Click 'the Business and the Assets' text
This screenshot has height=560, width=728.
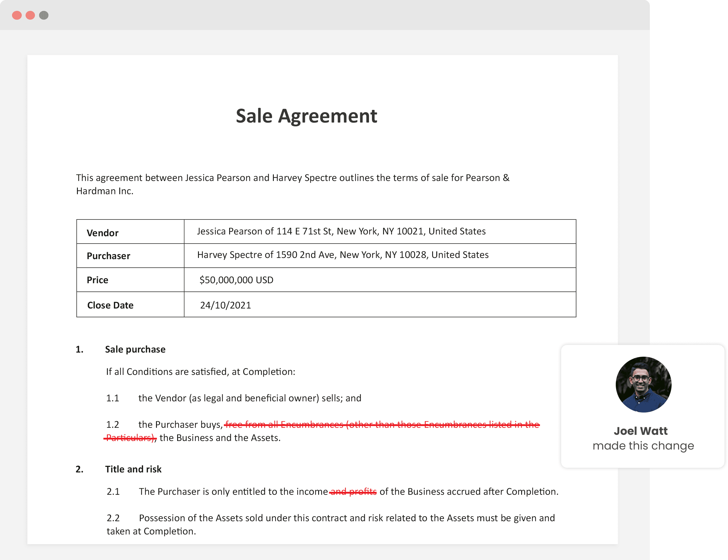coord(220,438)
